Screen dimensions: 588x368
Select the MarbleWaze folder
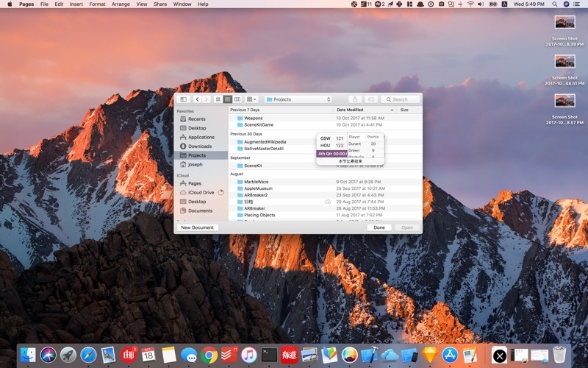pos(257,182)
